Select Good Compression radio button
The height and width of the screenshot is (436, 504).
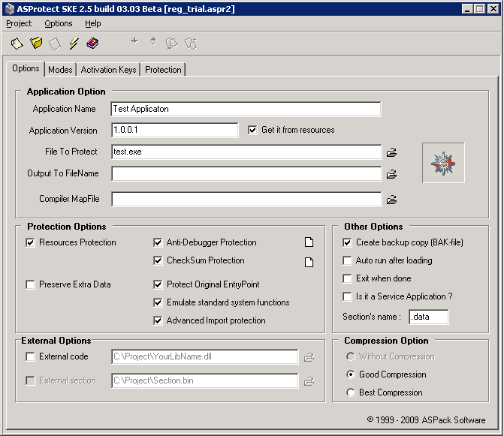(x=351, y=374)
